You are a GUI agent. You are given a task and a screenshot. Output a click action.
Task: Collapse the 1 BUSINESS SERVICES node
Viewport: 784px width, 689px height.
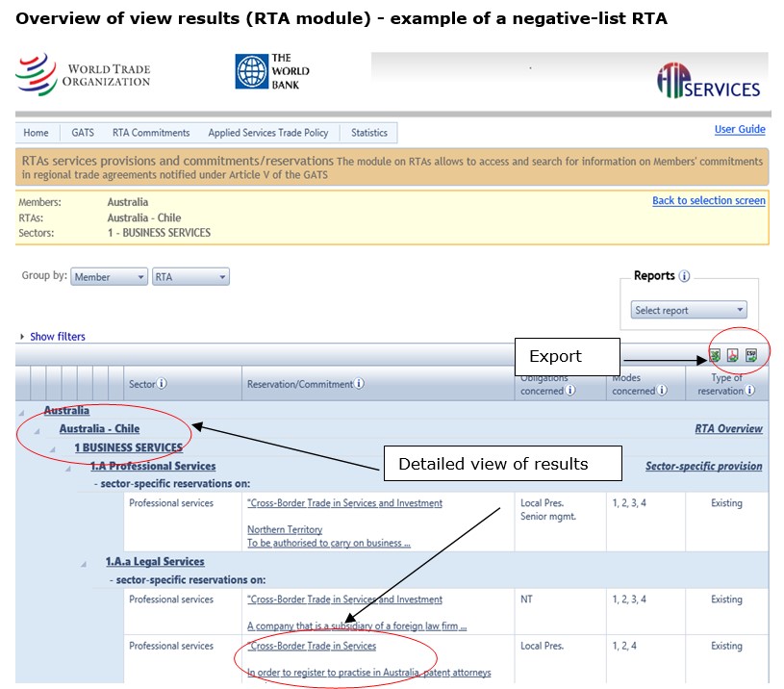pyautogui.click(x=53, y=449)
